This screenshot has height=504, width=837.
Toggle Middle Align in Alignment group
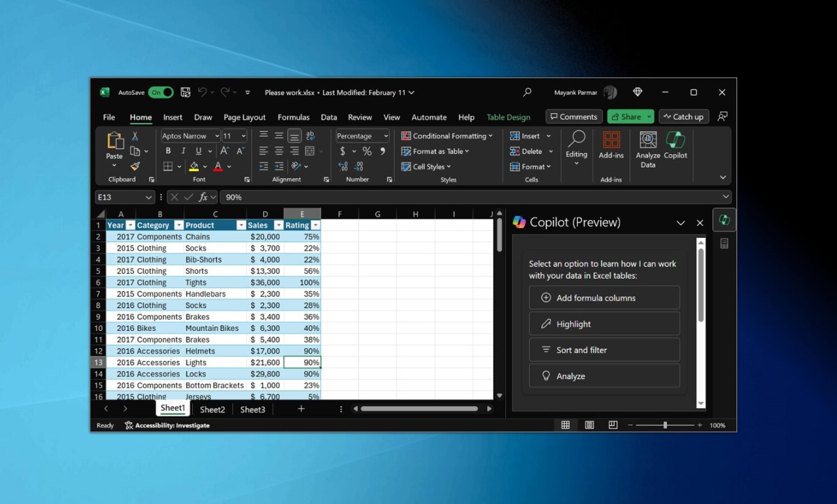pos(279,136)
